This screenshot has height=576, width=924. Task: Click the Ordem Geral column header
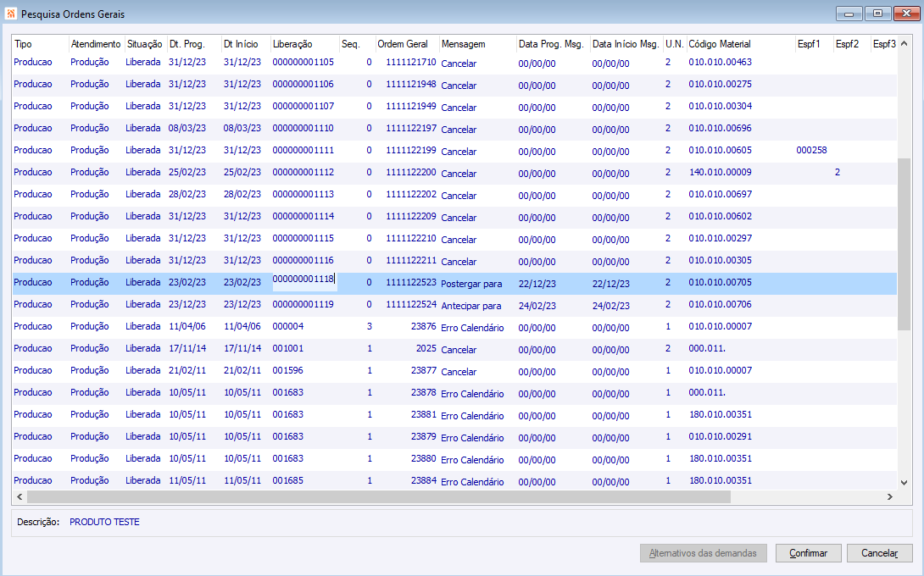click(403, 43)
